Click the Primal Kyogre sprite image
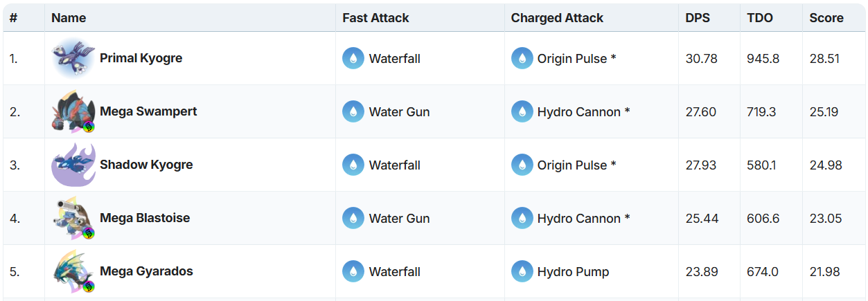This screenshot has height=301, width=868. point(73,58)
